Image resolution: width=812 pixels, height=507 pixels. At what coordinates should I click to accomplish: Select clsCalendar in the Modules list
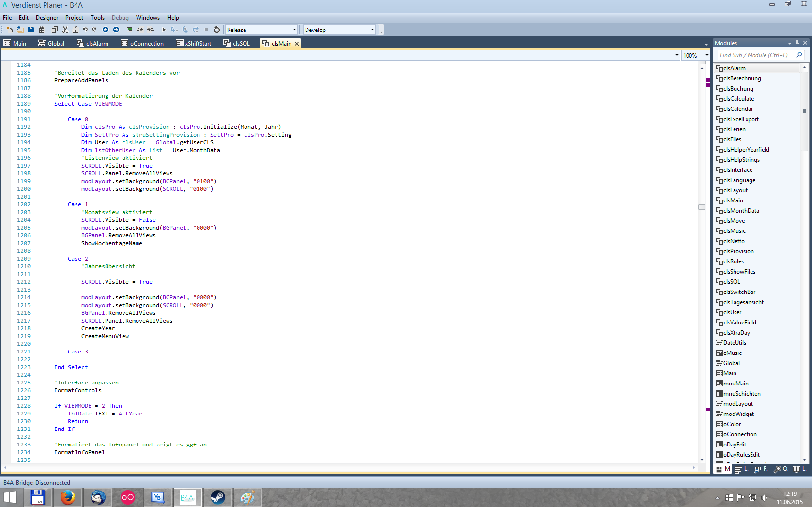738,109
